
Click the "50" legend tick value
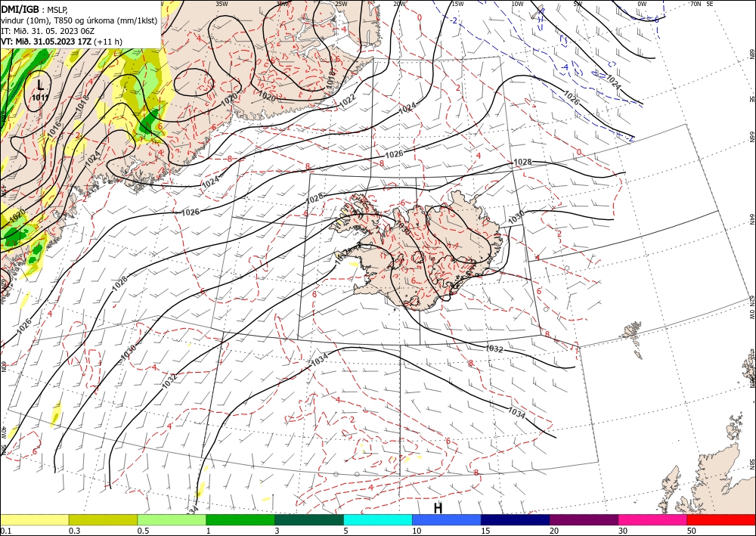pos(692,531)
